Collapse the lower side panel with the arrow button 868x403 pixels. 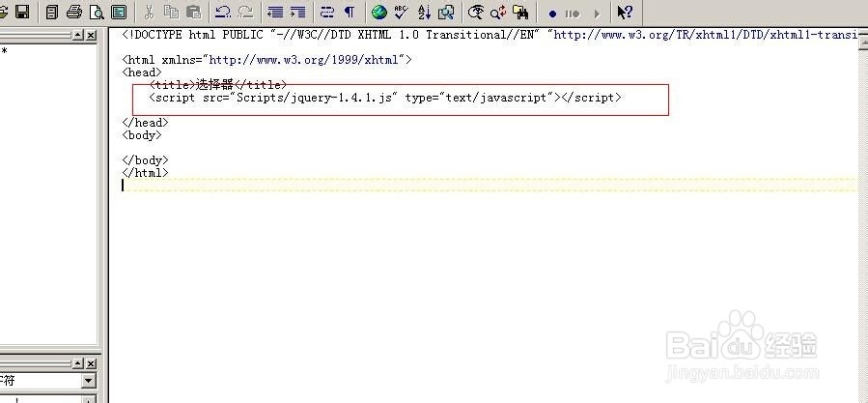pyautogui.click(x=78, y=363)
